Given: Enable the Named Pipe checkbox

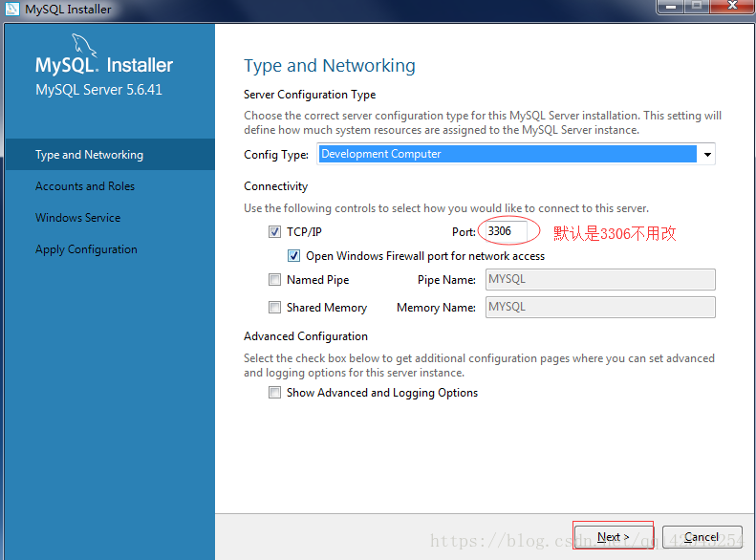Looking at the screenshot, I should 274,279.
